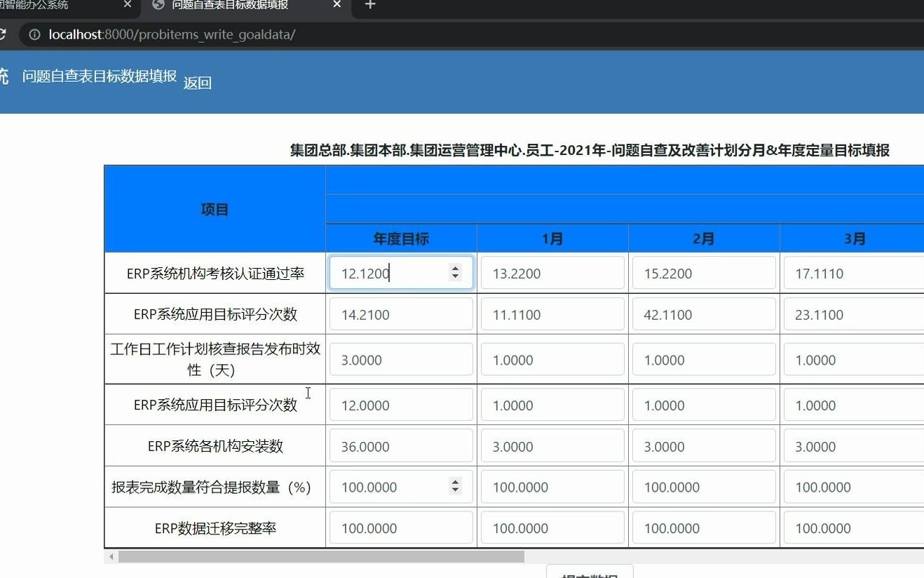Click the ERP系统各机构安装数 row label
The image size is (924, 578).
(216, 446)
